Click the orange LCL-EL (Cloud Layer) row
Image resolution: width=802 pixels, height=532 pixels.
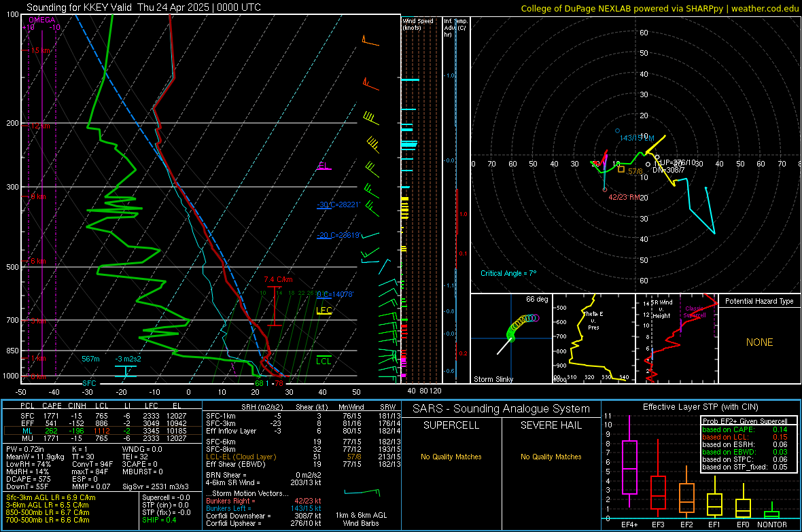coord(302,457)
